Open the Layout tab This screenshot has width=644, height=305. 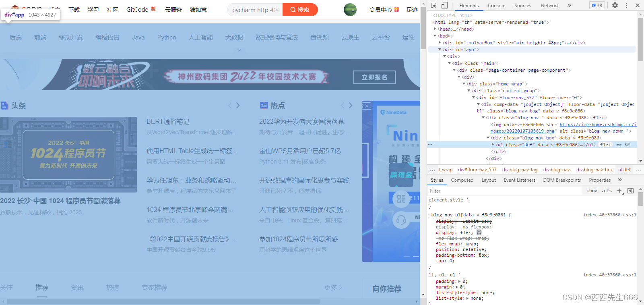pos(489,180)
